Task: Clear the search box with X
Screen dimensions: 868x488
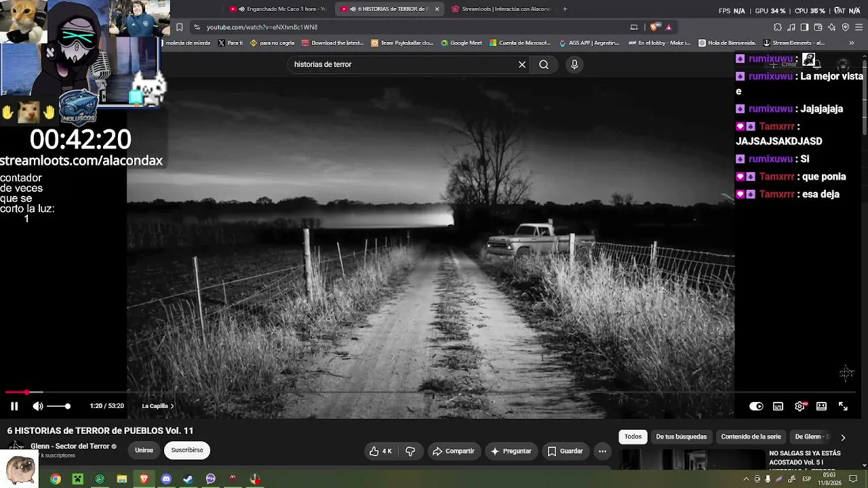Action: [522, 64]
